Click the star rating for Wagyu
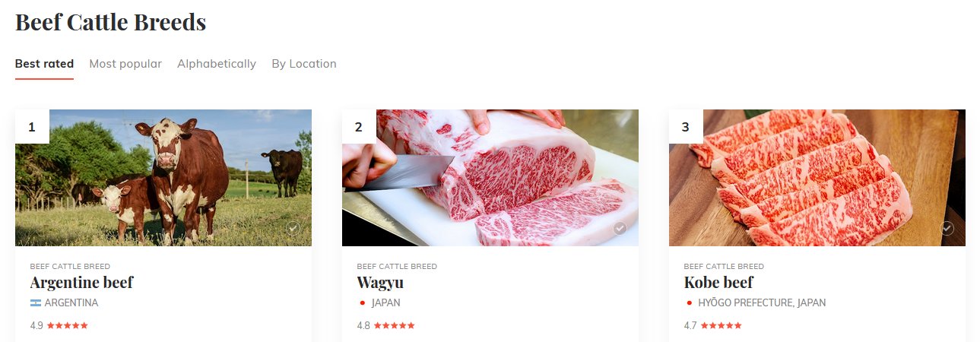The height and width of the screenshot is (342, 980). (395, 325)
